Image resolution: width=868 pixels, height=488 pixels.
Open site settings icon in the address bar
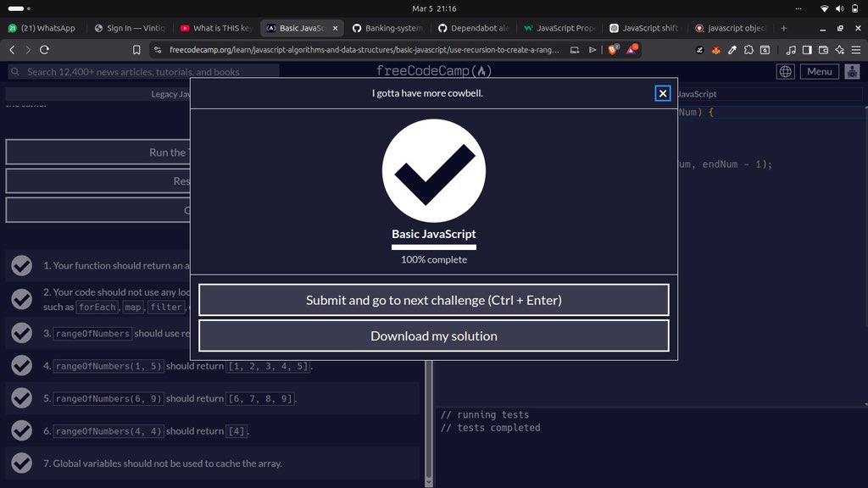pos(158,50)
